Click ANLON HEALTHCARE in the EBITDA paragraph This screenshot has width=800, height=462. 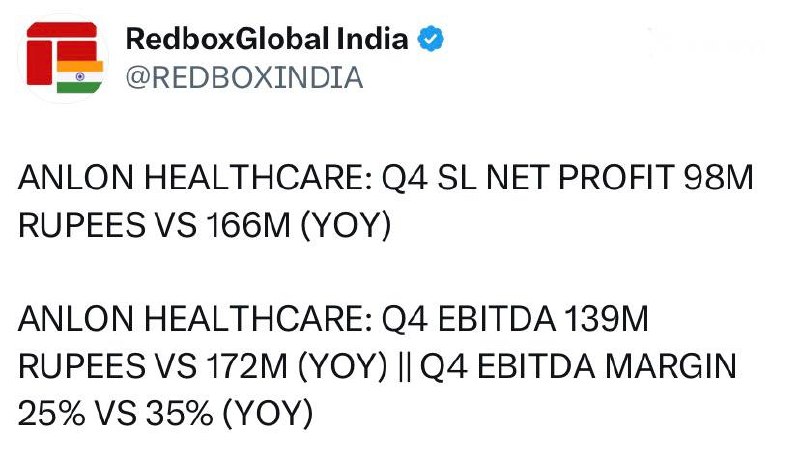point(195,319)
